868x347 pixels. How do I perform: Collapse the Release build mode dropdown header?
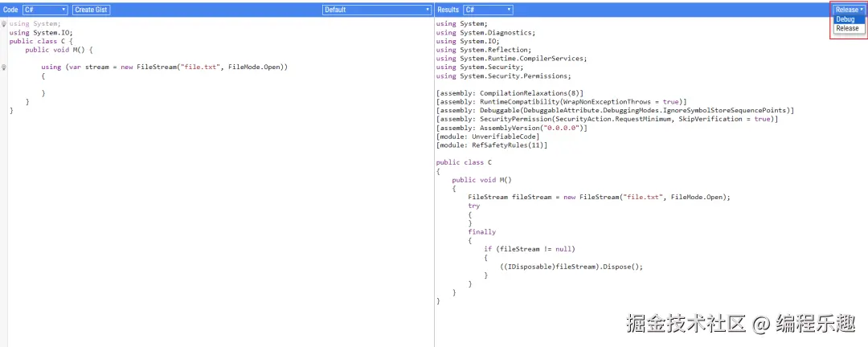coord(850,10)
